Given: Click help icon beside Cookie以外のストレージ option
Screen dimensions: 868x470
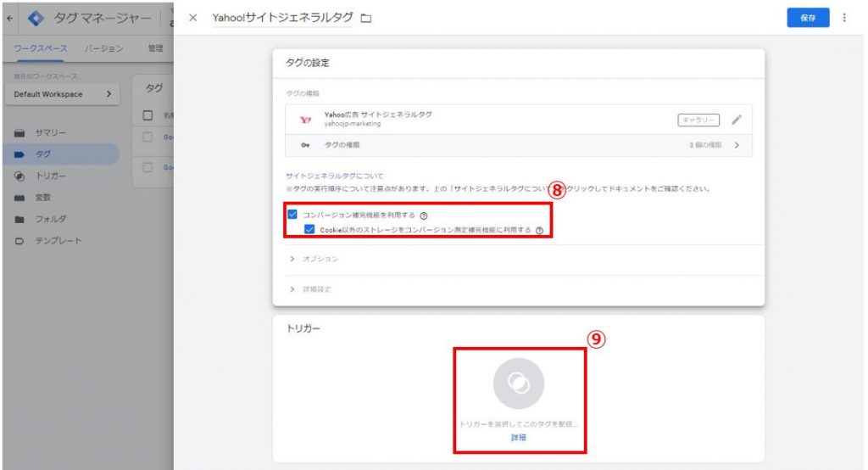Looking at the screenshot, I should (x=539, y=231).
